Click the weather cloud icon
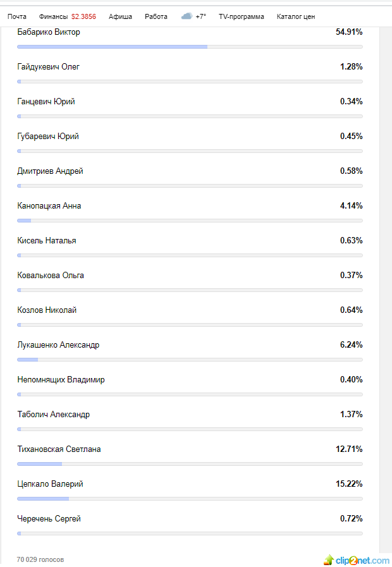Screen dimensions: 392x567 pyautogui.click(x=187, y=16)
